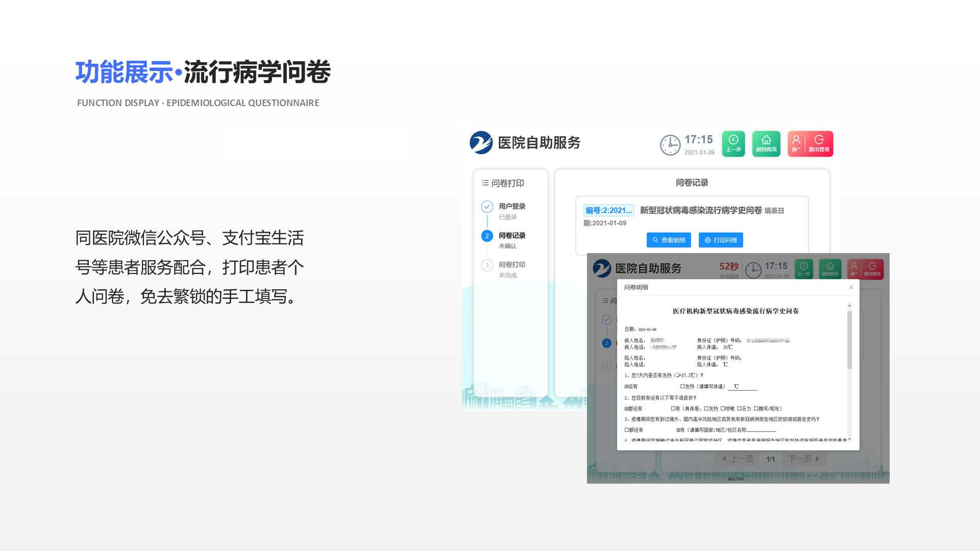The height and width of the screenshot is (551, 980).
Task: Click the clock icon beside 17:15
Action: click(x=670, y=144)
